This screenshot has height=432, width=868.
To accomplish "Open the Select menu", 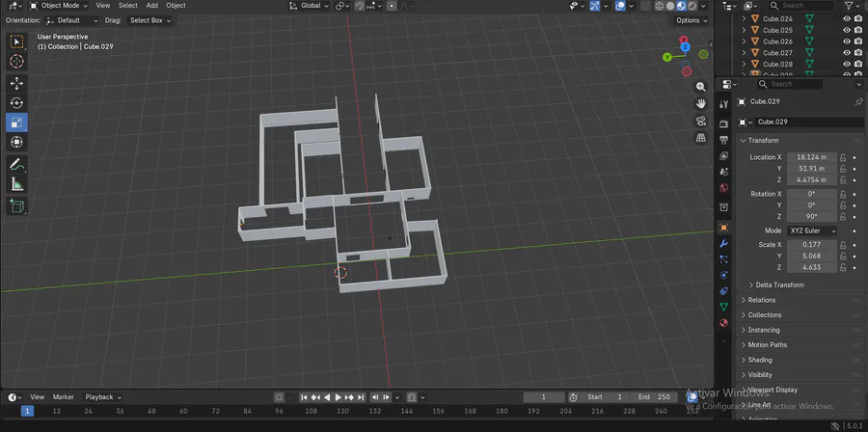I will pos(128,6).
